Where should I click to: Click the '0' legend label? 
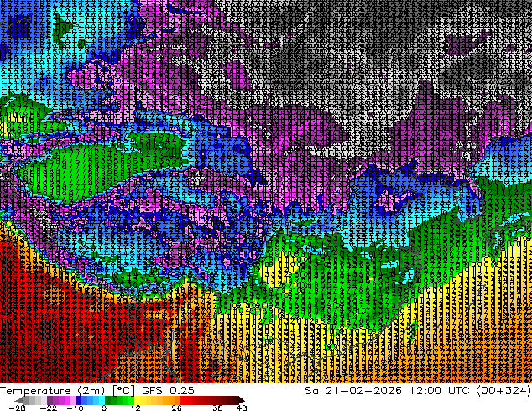click(x=104, y=408)
